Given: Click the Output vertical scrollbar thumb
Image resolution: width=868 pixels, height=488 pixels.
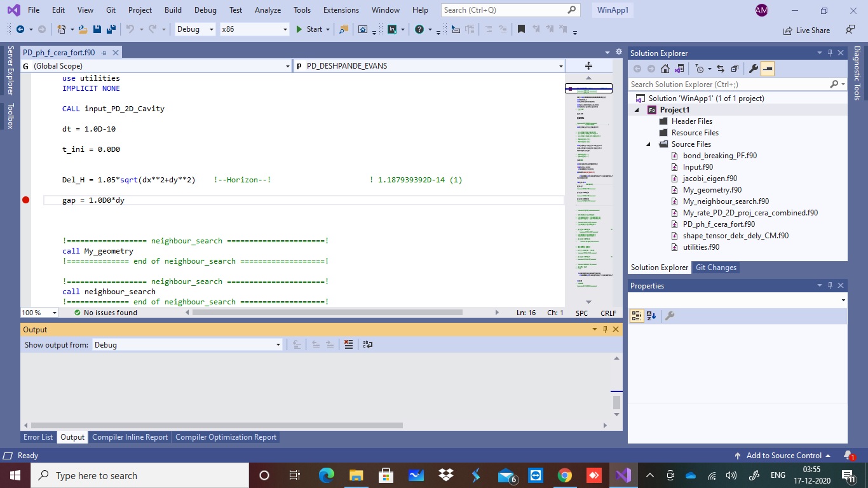Looking at the screenshot, I should click(x=616, y=402).
